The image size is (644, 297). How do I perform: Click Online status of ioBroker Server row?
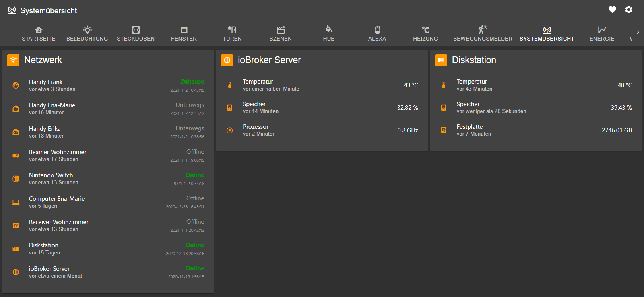click(195, 268)
